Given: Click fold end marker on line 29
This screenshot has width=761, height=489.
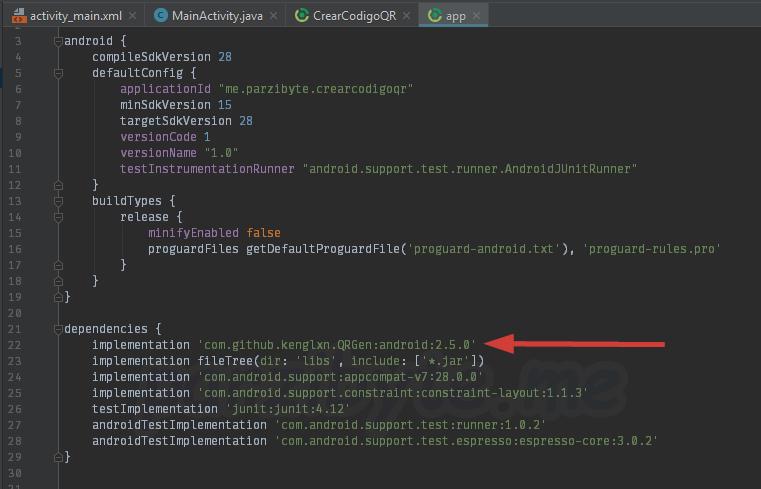Looking at the screenshot, I should click(58, 457).
